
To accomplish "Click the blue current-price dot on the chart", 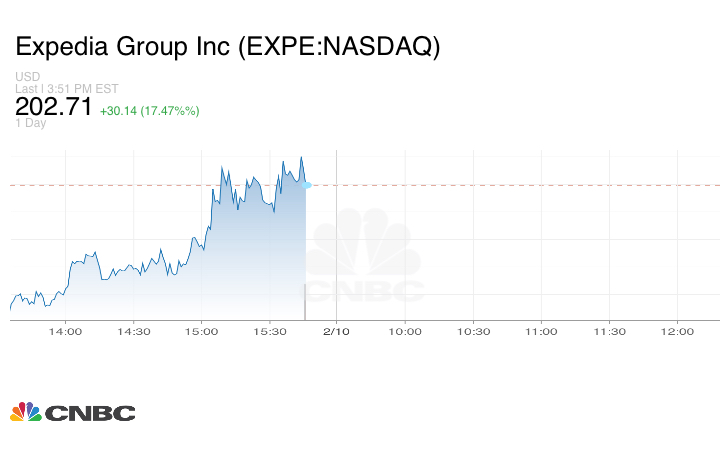I will point(306,185).
